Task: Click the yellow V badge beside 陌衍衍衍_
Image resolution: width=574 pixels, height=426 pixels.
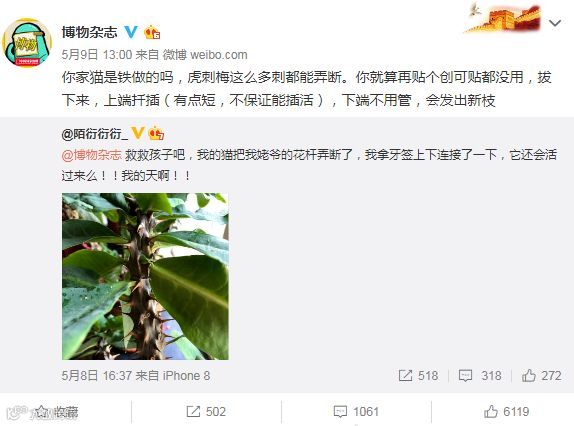Action: click(x=138, y=133)
